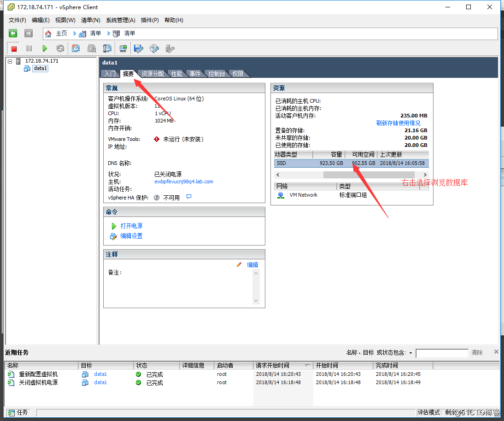Viewport: 504px width, 421px height.
Task: Click the reset virtual machine icon
Action: pyautogui.click(x=60, y=48)
